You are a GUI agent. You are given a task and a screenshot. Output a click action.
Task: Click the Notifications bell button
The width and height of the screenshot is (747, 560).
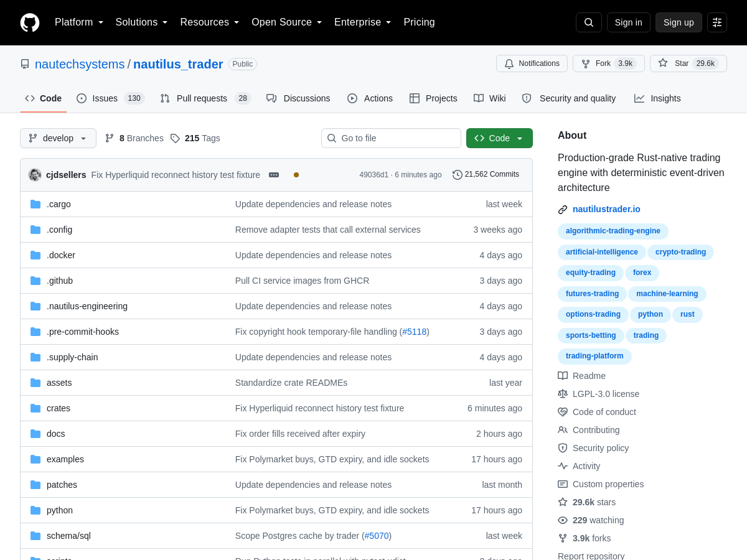point(532,63)
